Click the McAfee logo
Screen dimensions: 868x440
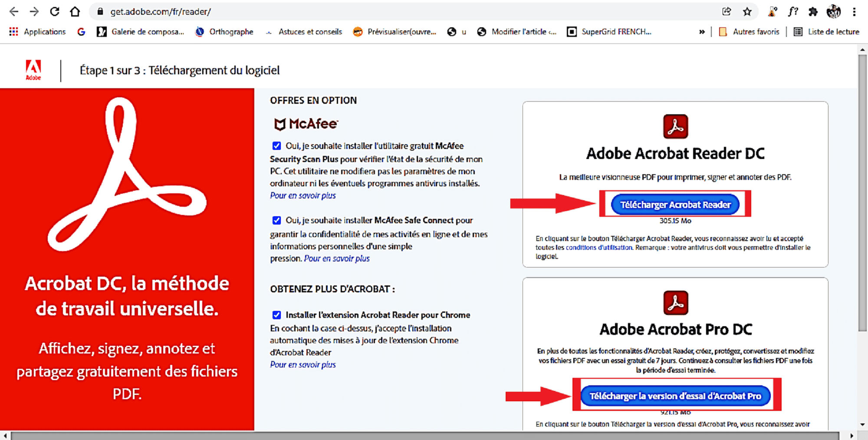(306, 124)
